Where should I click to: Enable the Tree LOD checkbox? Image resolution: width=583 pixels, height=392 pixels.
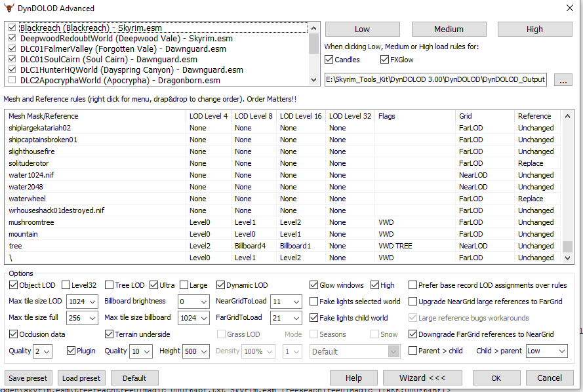pyautogui.click(x=109, y=285)
